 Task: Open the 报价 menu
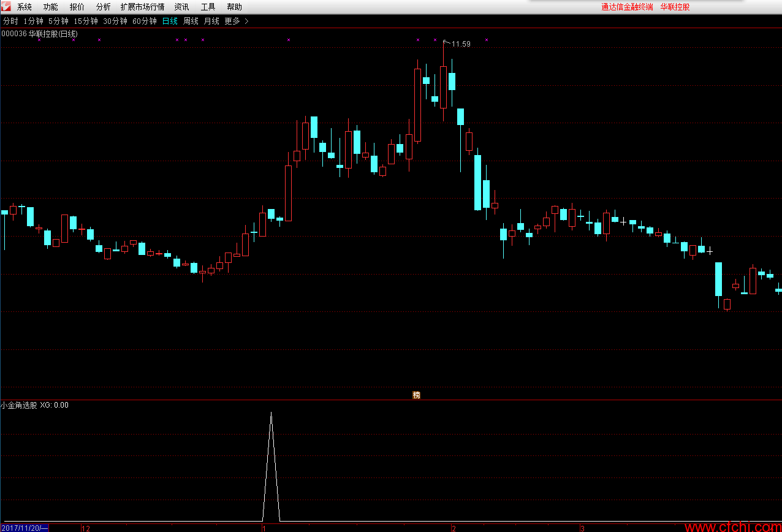click(77, 7)
